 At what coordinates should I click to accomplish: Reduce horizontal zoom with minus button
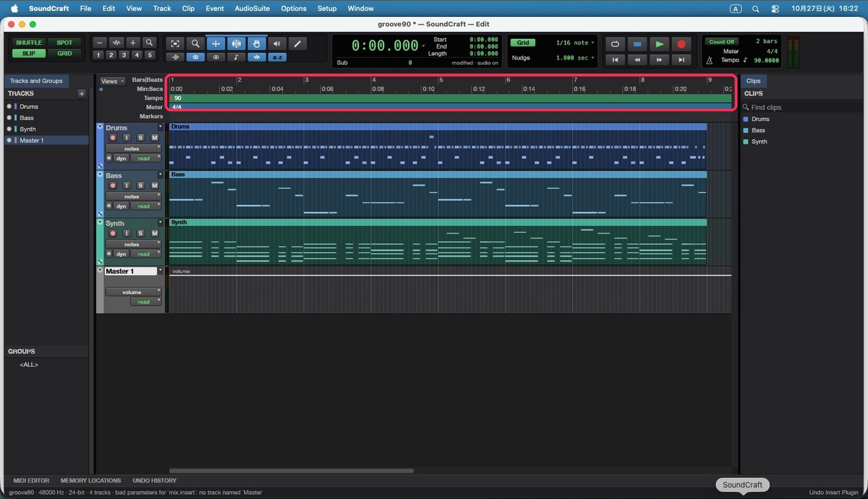point(99,43)
